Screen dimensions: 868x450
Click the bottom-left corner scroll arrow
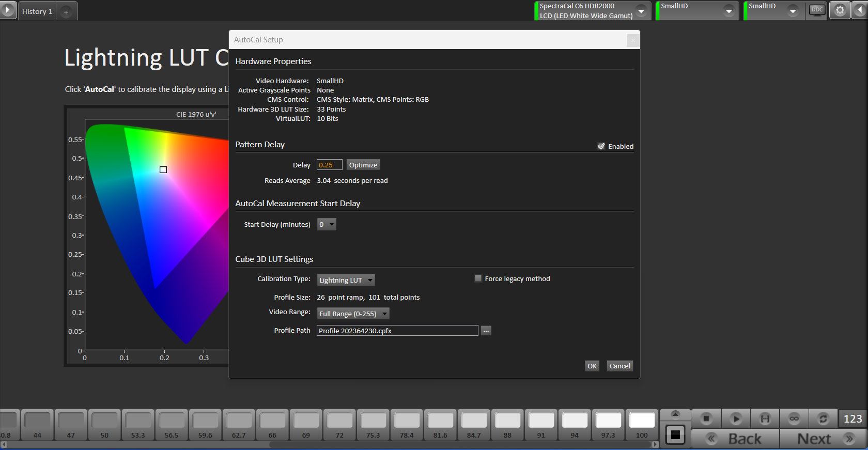coord(4,444)
